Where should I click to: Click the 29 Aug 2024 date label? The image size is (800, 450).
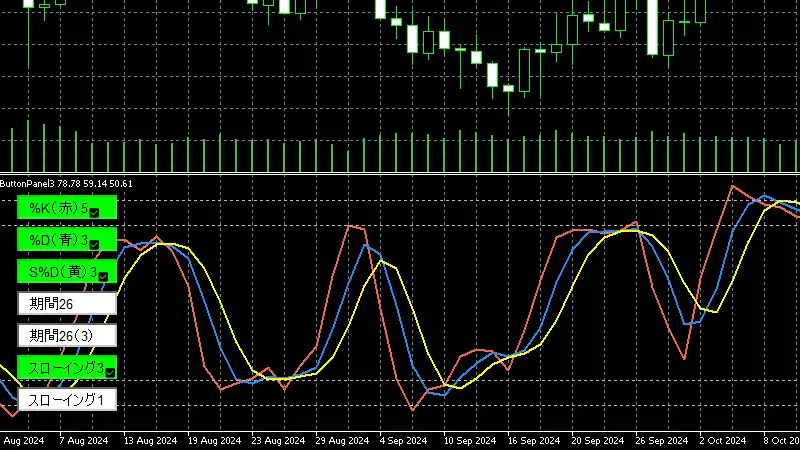tap(342, 441)
